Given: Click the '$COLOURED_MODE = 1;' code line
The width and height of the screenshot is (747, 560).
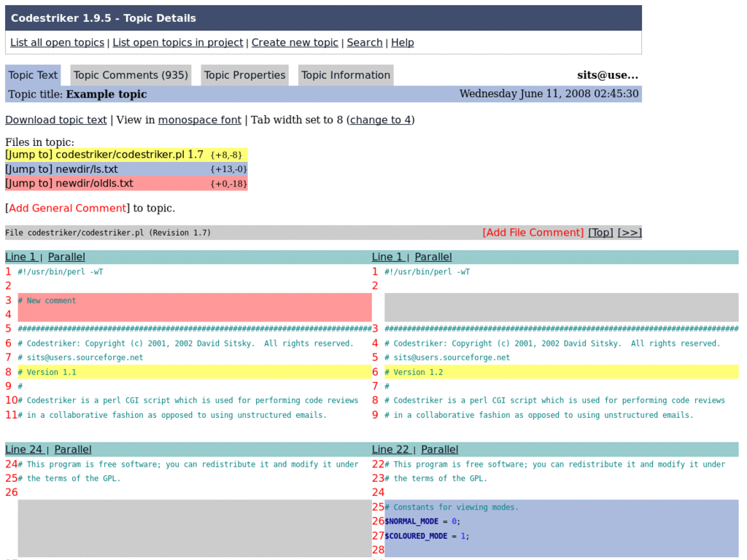Looking at the screenshot, I should [427, 536].
